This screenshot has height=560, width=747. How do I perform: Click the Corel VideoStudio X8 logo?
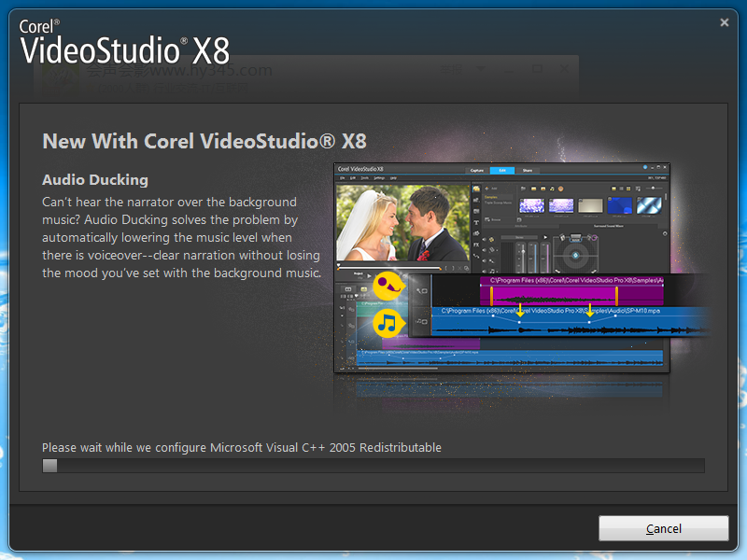click(124, 42)
